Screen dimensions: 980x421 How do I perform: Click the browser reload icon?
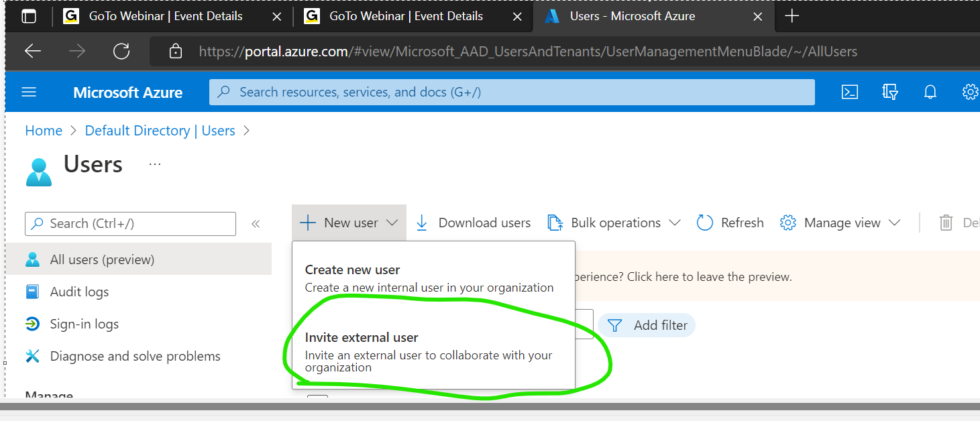(121, 52)
